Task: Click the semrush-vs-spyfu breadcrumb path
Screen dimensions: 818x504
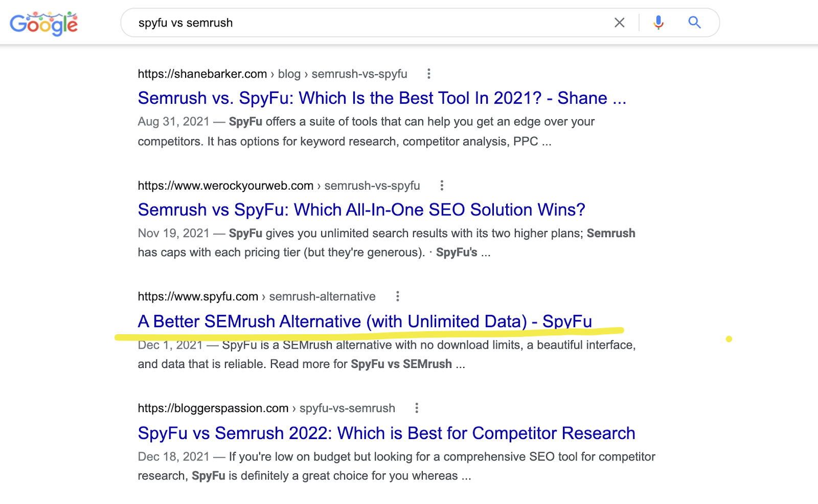Action: pyautogui.click(x=358, y=74)
